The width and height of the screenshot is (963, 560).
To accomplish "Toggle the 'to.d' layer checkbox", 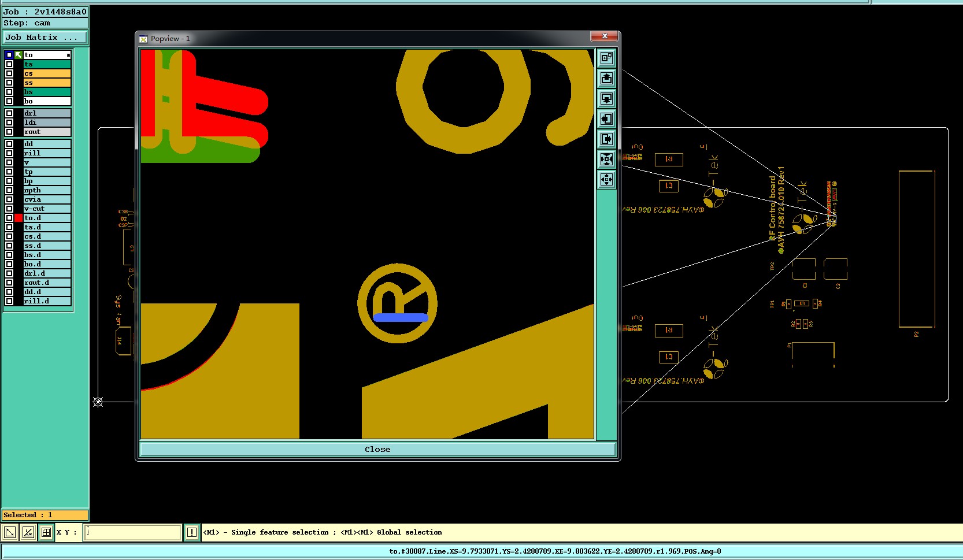I will [x=9, y=218].
